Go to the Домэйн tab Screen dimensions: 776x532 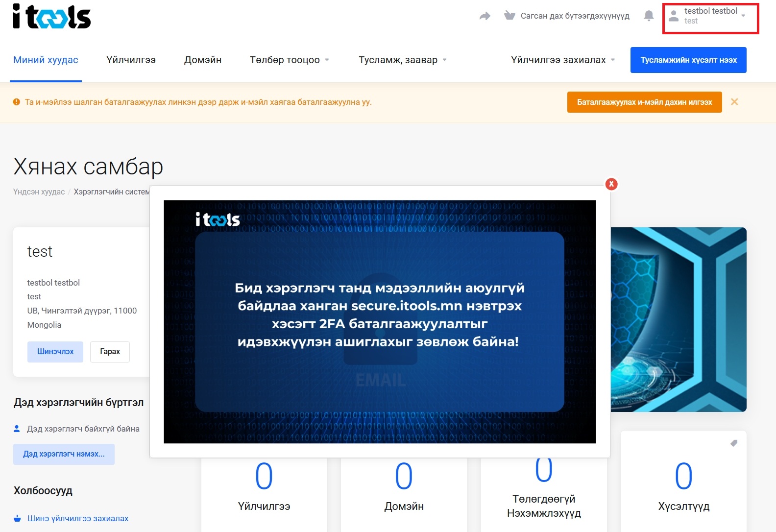tap(202, 60)
